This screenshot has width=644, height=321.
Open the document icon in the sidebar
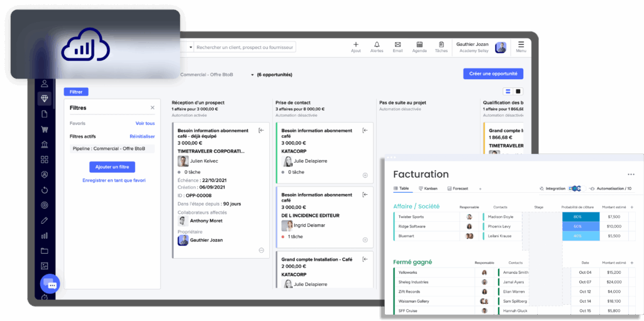point(45,114)
